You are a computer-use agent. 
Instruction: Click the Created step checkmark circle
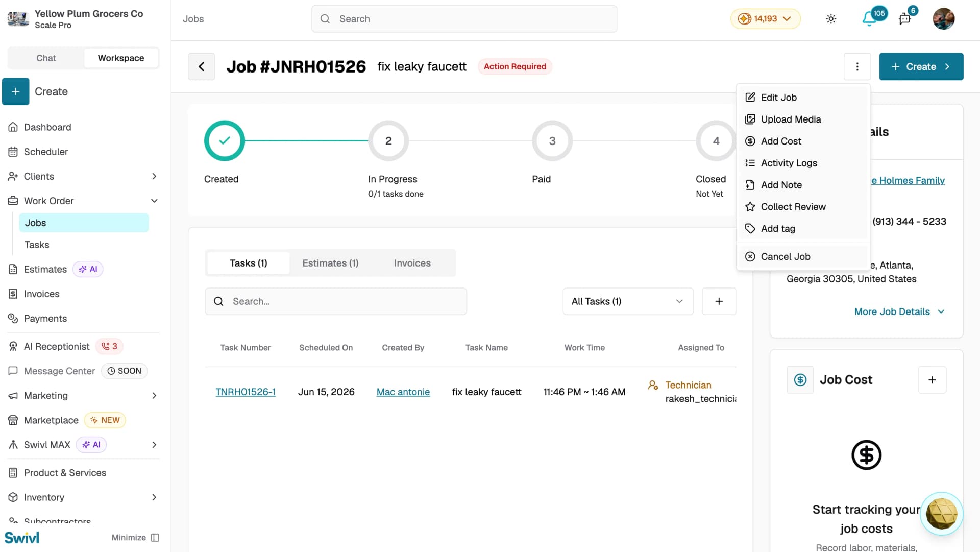click(225, 140)
